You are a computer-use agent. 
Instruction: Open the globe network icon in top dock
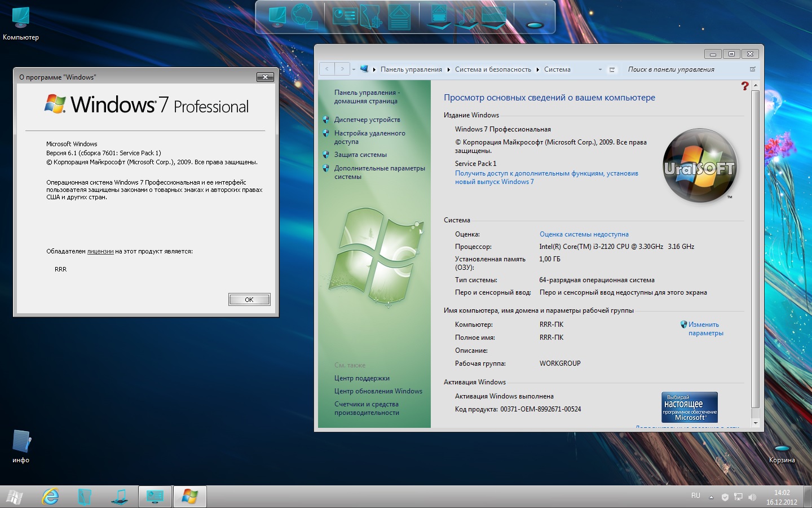pos(303,16)
